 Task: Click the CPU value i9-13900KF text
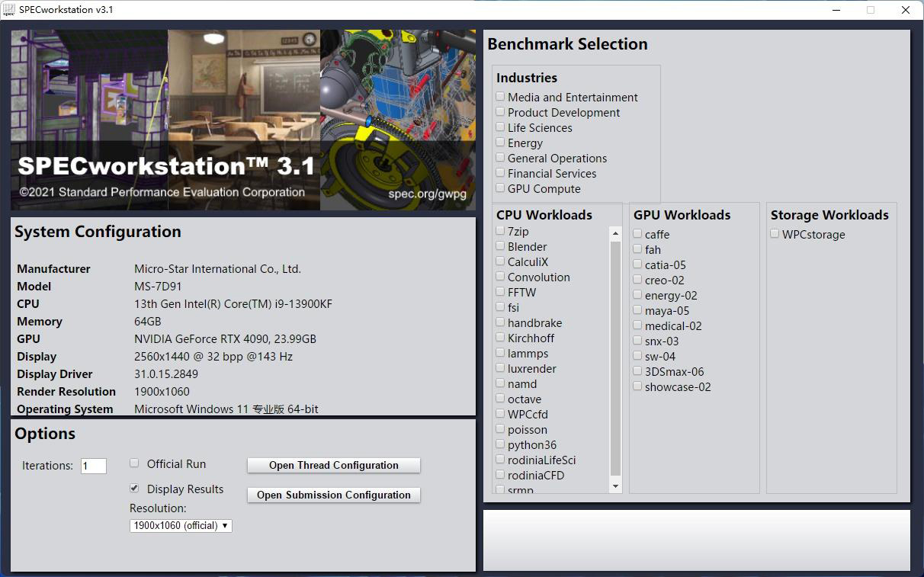coord(233,303)
